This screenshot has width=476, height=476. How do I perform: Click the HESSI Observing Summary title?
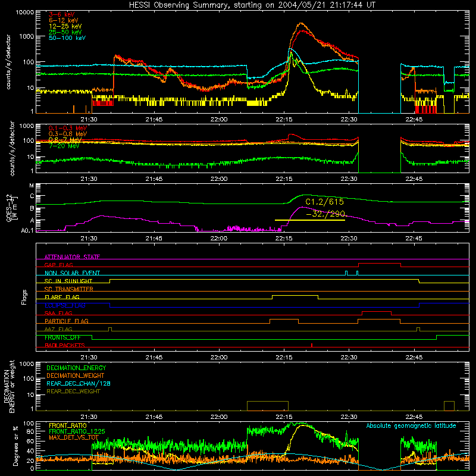pos(252,5)
